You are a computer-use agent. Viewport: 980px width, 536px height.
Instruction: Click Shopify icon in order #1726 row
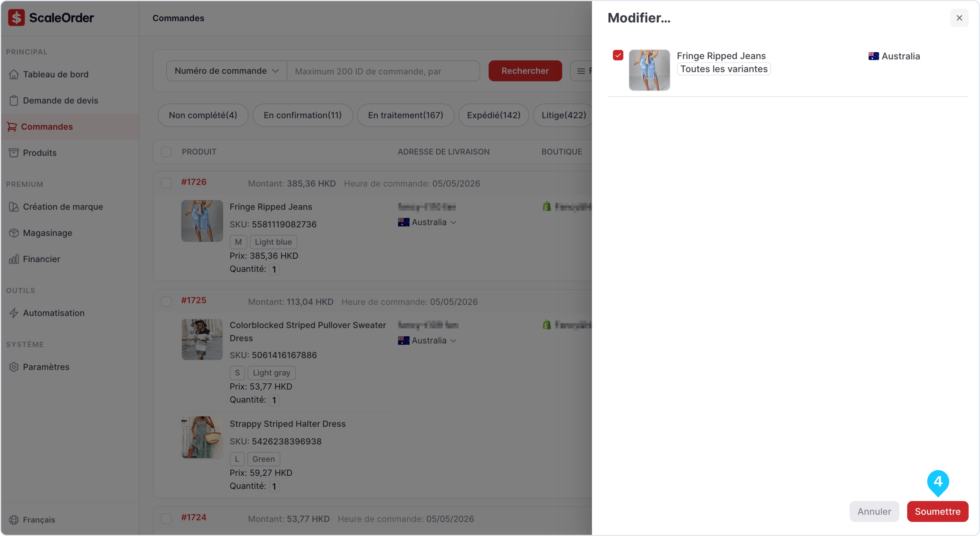[547, 206]
